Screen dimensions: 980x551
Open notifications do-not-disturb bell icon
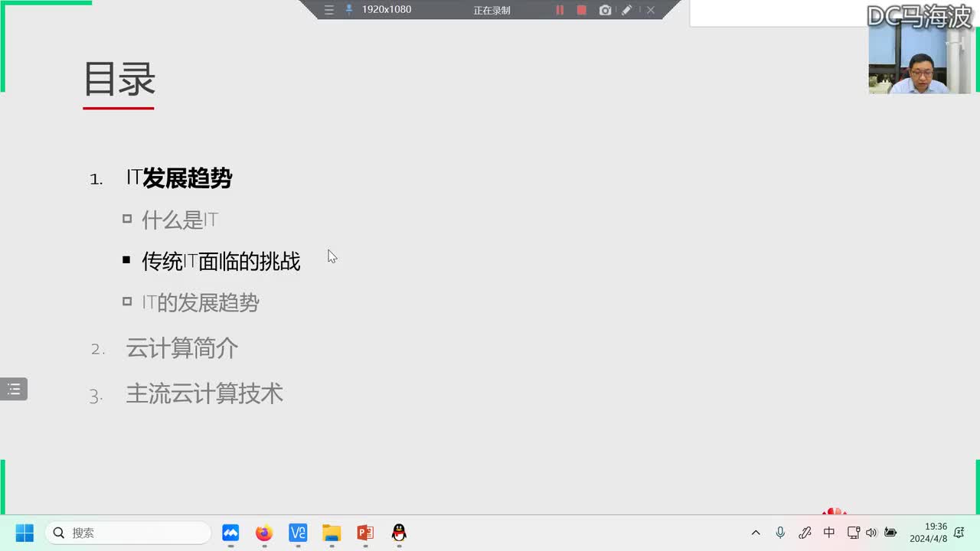coord(959,533)
